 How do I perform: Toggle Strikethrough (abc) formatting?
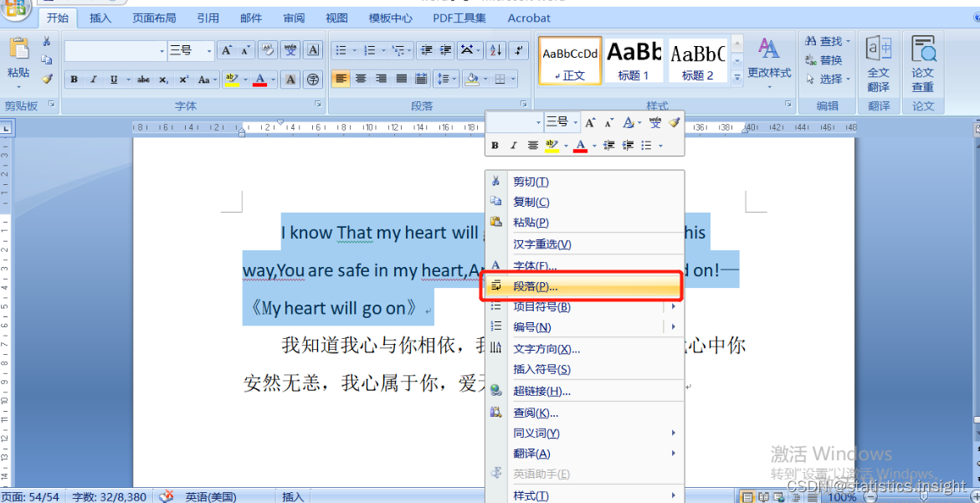click(x=143, y=80)
